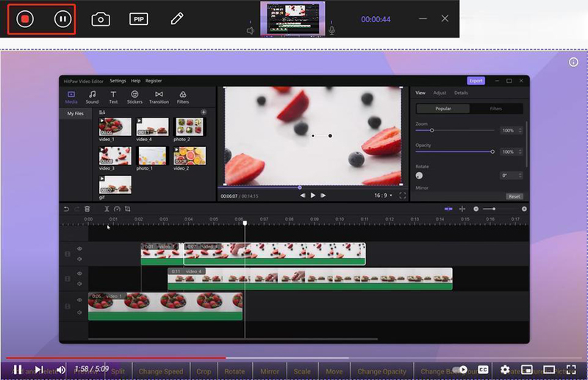The image size is (588, 380).
Task: Open the pencil annotation tool
Action: point(177,18)
